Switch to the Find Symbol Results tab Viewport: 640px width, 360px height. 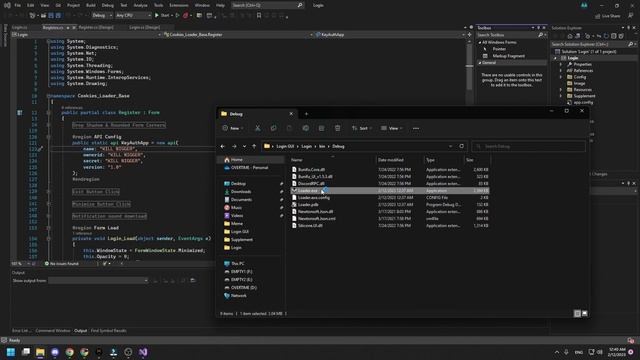109,331
